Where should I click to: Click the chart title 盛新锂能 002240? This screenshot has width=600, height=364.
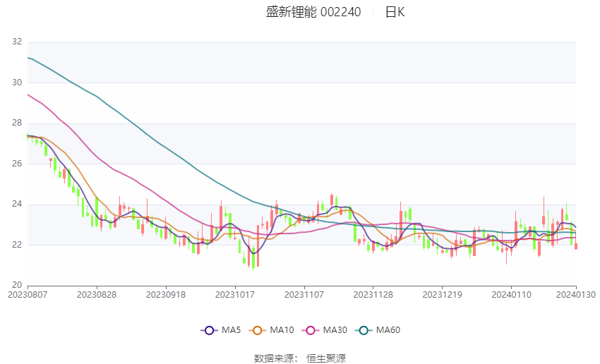313,12
